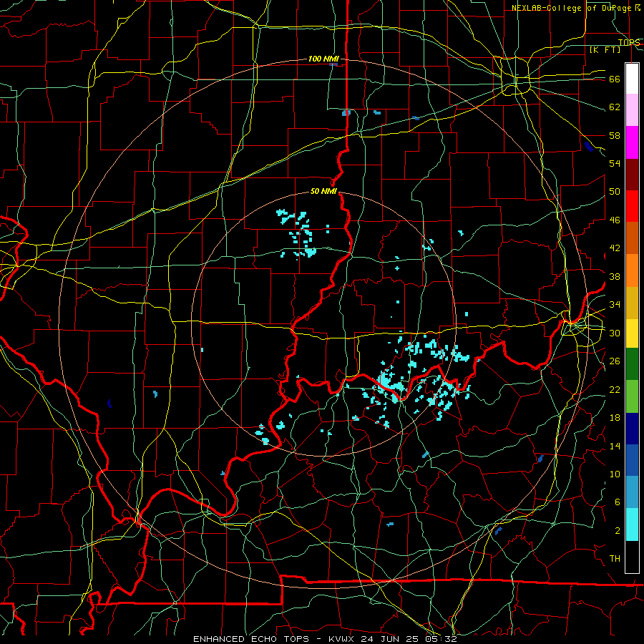Click the 26 legend value
The height and width of the screenshot is (644, 644).
(615, 361)
